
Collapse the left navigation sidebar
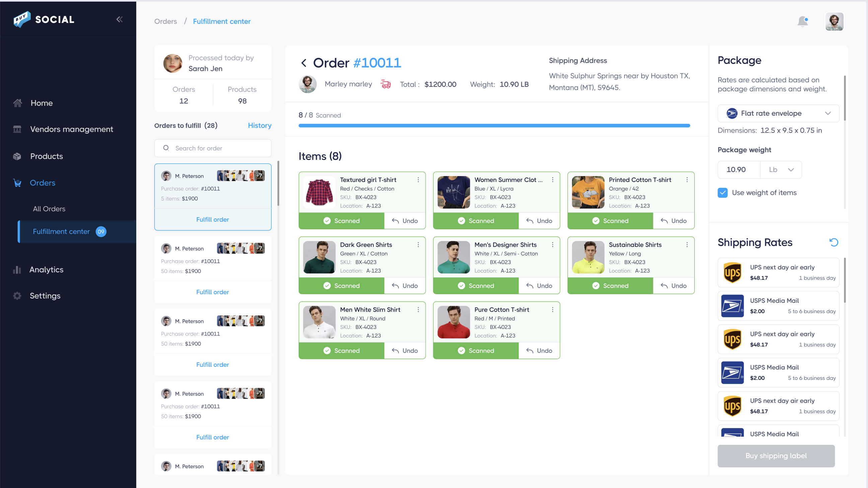tap(120, 19)
